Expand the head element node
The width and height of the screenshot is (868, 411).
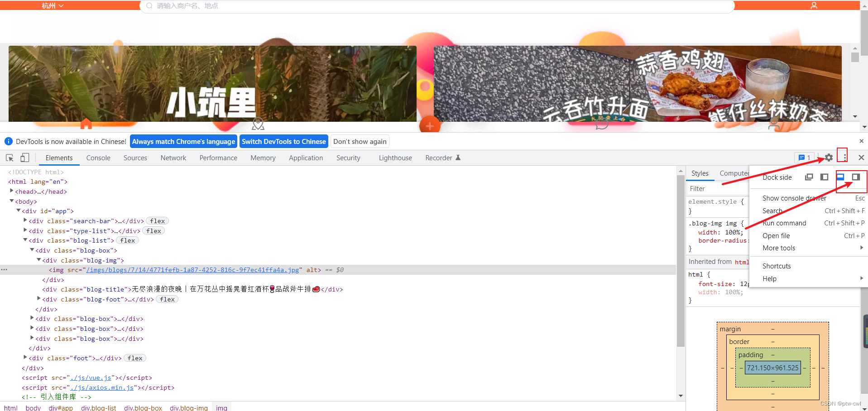11,191
